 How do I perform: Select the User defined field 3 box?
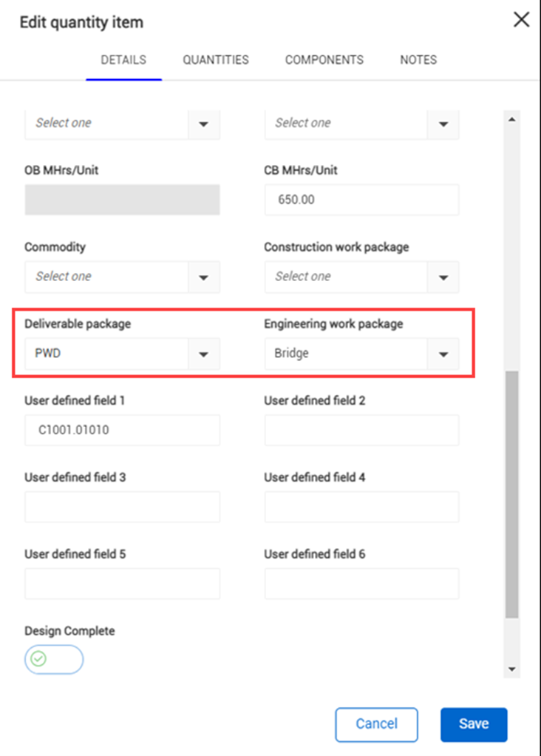point(122,507)
